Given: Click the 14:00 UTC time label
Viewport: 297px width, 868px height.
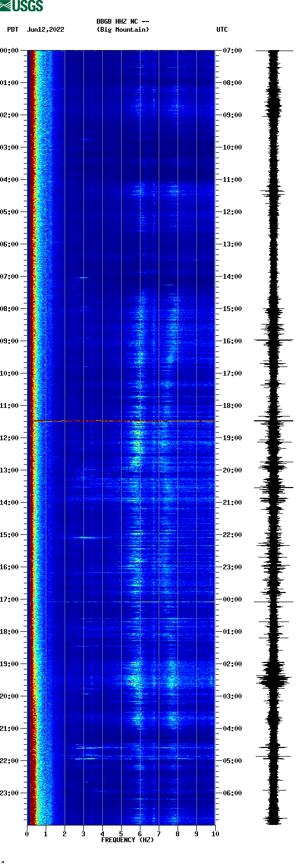Looking at the screenshot, I should click(232, 277).
